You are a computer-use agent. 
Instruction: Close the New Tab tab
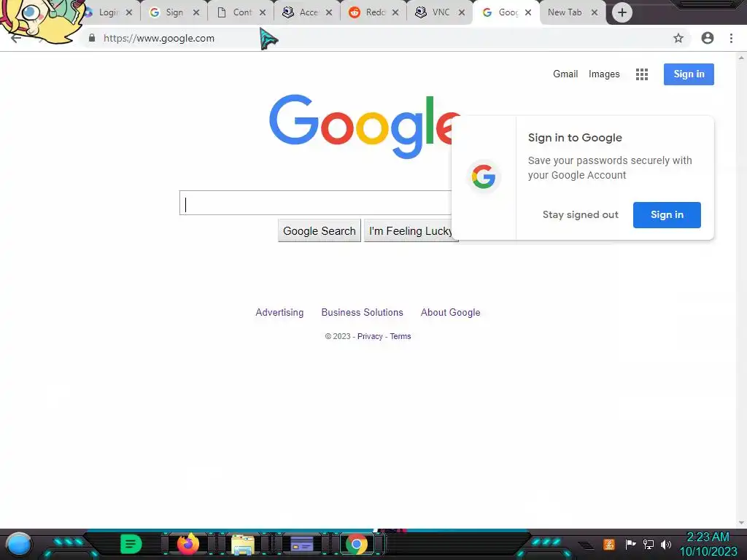click(x=594, y=13)
